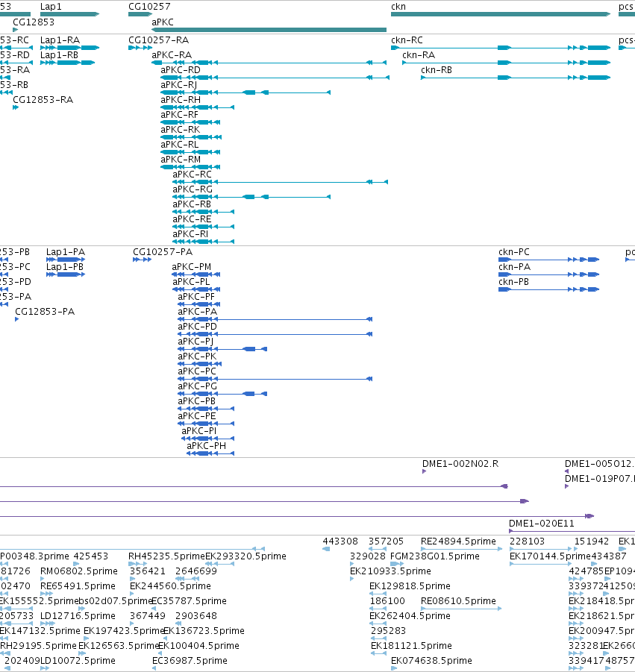Select the EC35787.5prime EST label

click(189, 601)
